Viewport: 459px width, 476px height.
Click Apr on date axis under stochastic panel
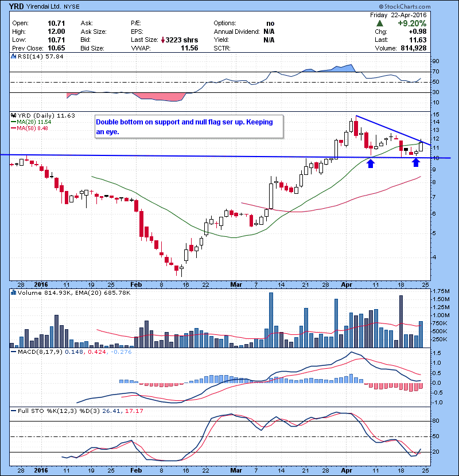click(x=347, y=470)
